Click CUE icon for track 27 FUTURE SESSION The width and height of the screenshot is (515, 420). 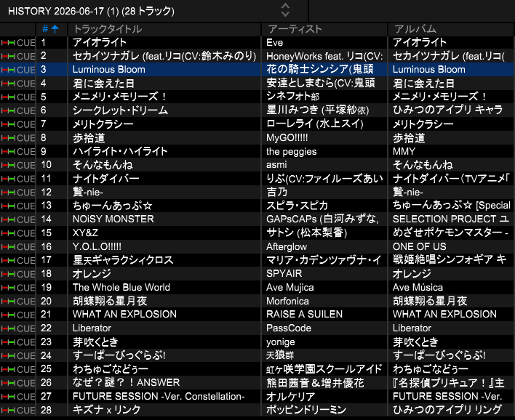[x=17, y=397]
